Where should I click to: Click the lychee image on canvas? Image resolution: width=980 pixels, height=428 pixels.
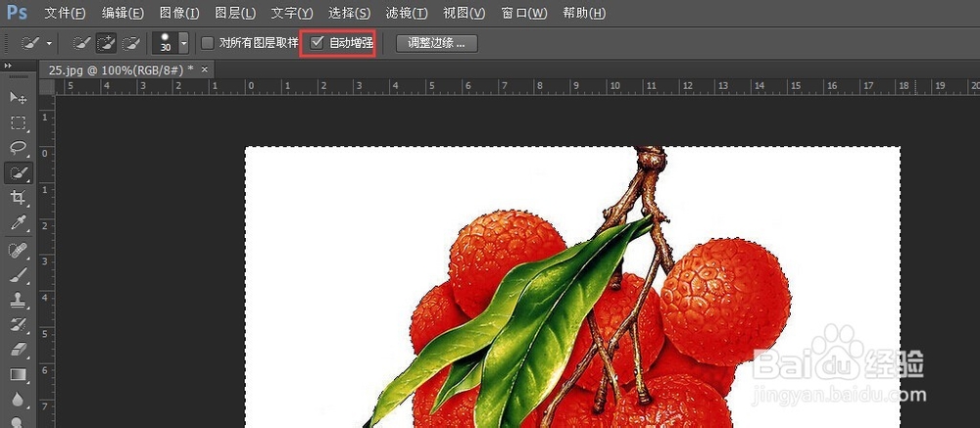572,287
